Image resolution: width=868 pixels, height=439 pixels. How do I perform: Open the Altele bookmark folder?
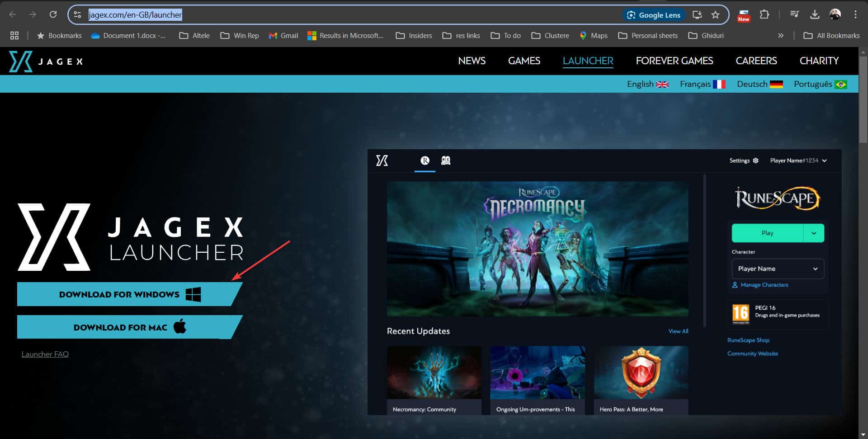coord(194,35)
